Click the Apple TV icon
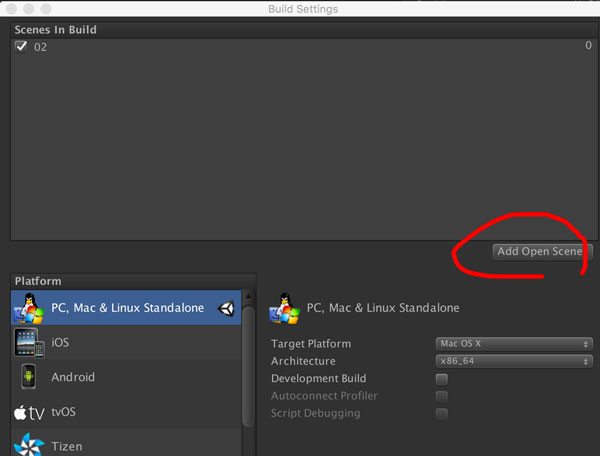 click(29, 413)
